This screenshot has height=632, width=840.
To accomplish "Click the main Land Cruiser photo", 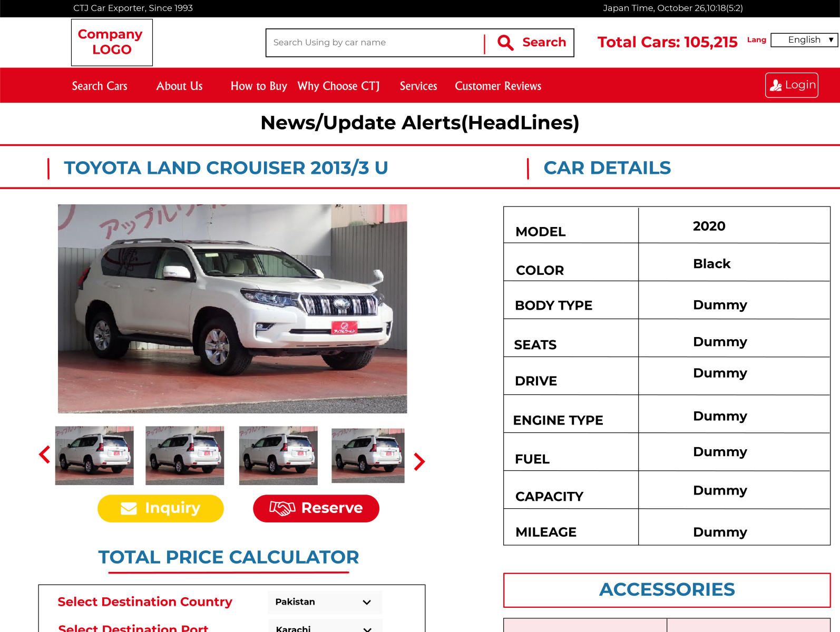I will point(232,309).
